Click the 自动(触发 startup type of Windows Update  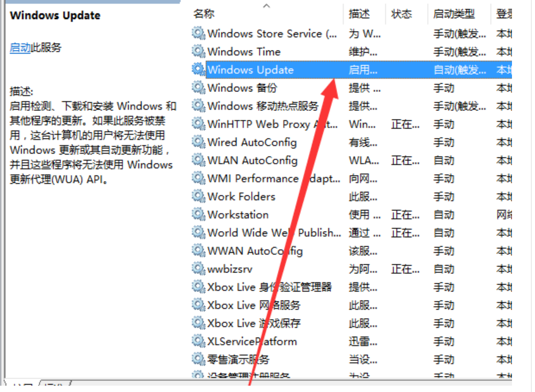tap(460, 70)
